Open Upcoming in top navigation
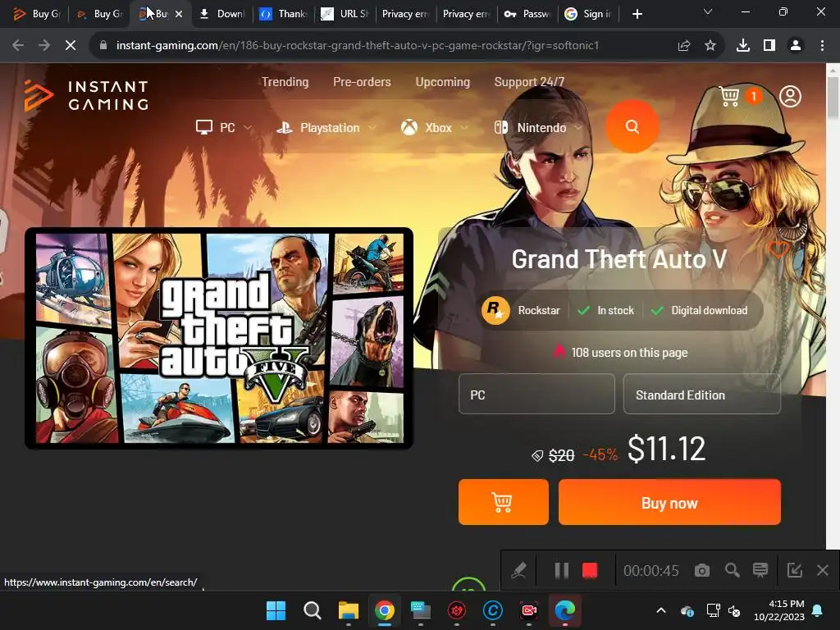The image size is (840, 630). (x=442, y=82)
